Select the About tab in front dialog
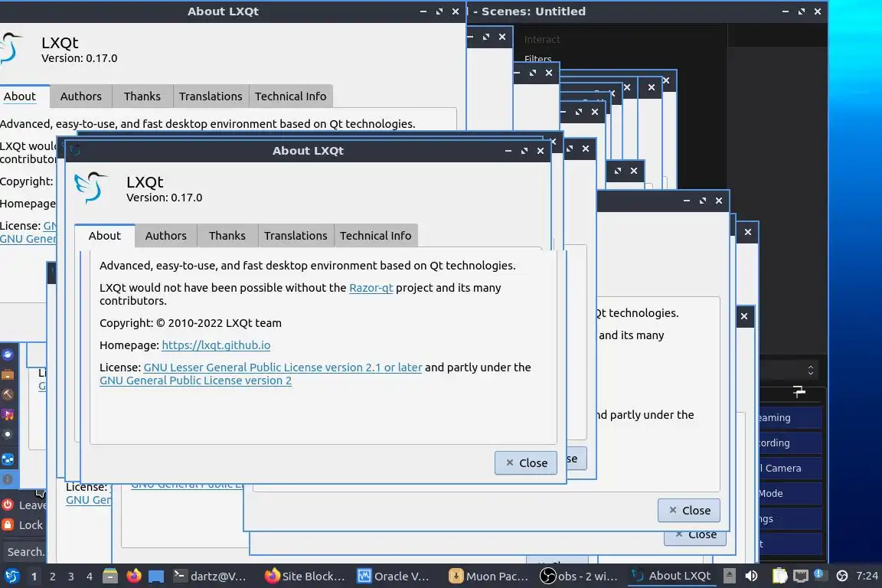 point(105,236)
